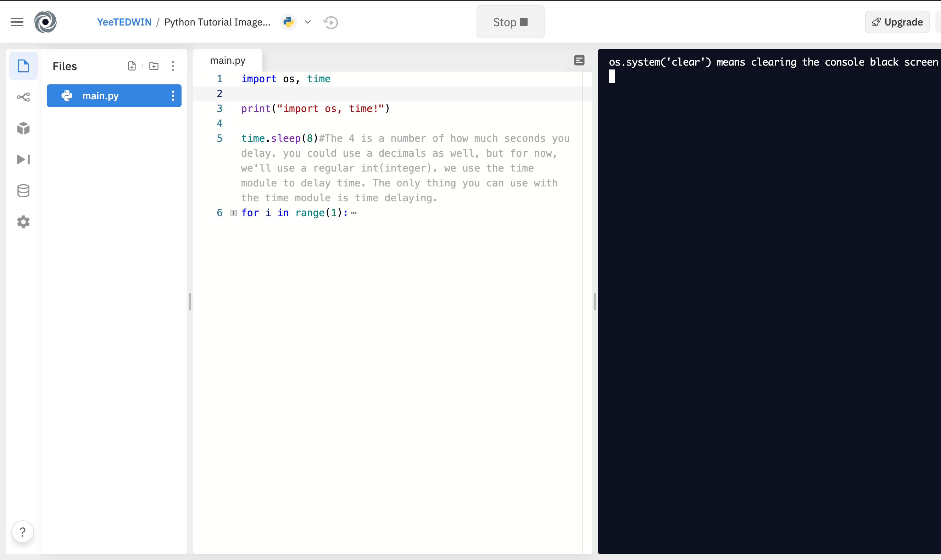Open the Files panel from the sidebar
Viewport: 941px width, 560px height.
tap(23, 66)
